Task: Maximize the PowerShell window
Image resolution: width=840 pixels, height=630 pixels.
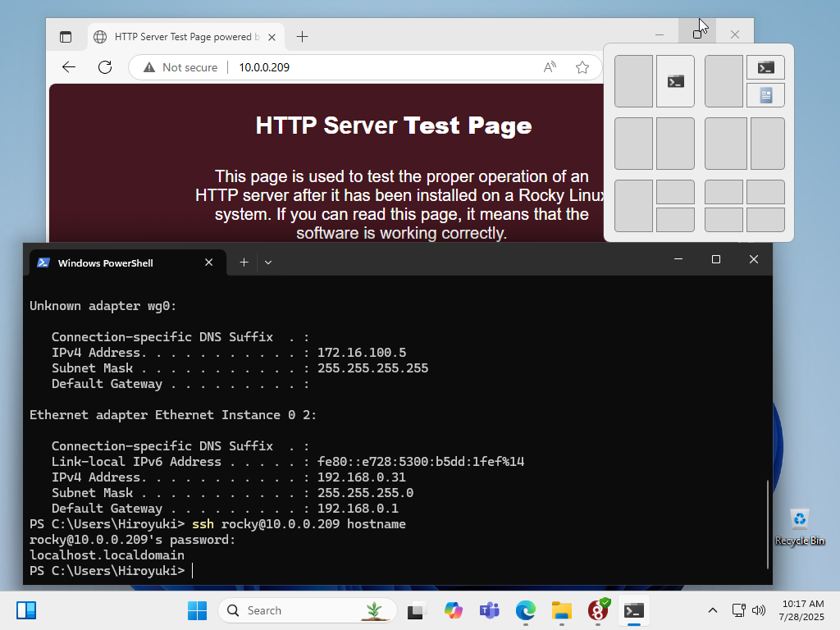Action: 715,259
